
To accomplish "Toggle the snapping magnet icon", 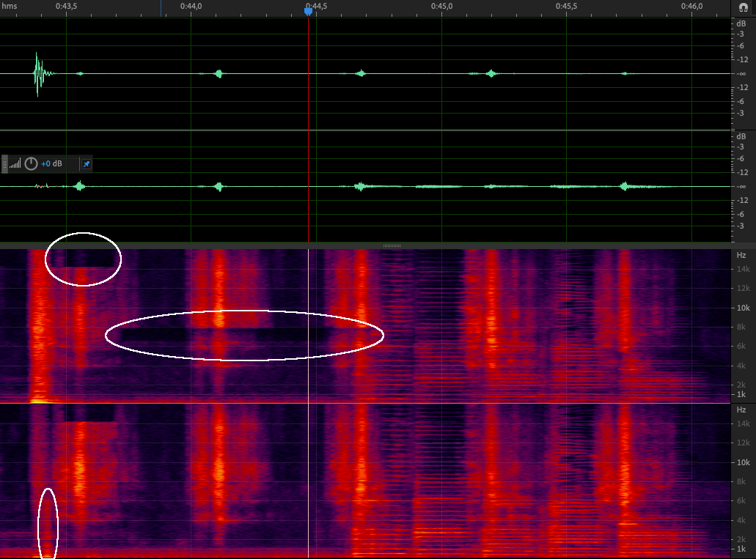I will point(743,7).
